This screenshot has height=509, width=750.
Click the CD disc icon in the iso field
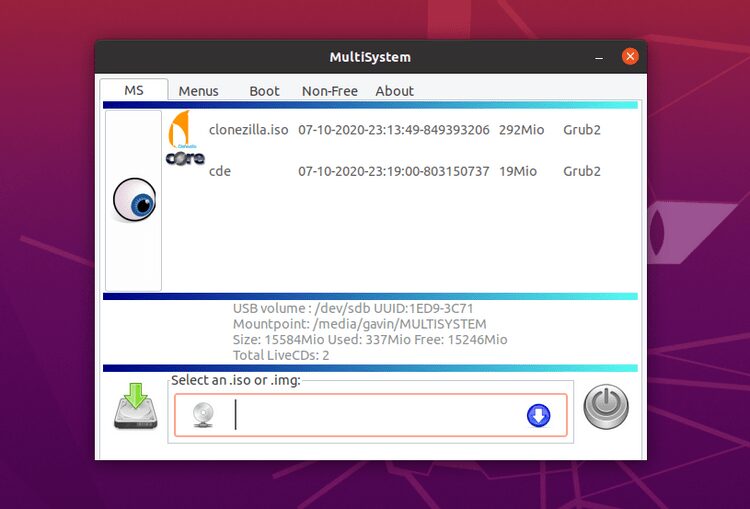203,415
